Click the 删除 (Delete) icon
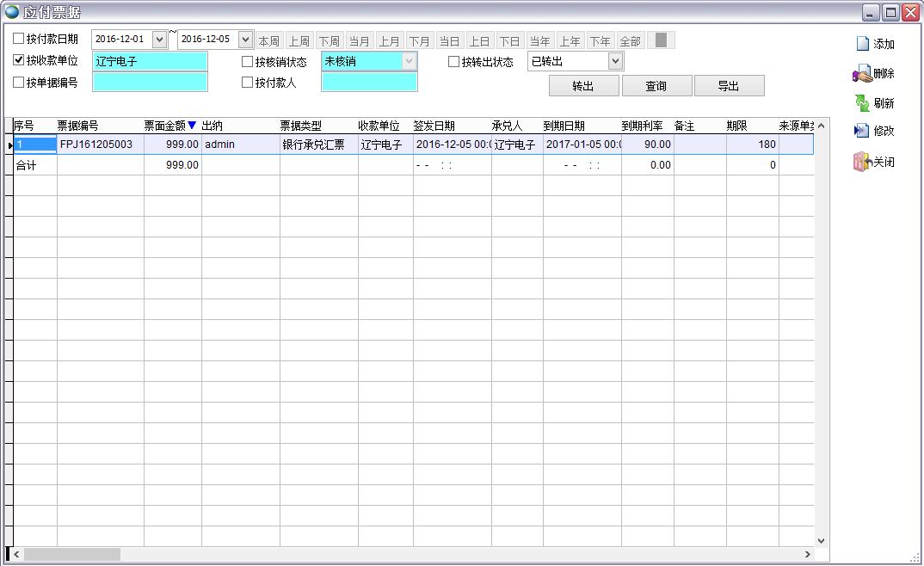This screenshot has height=566, width=924. coord(862,74)
